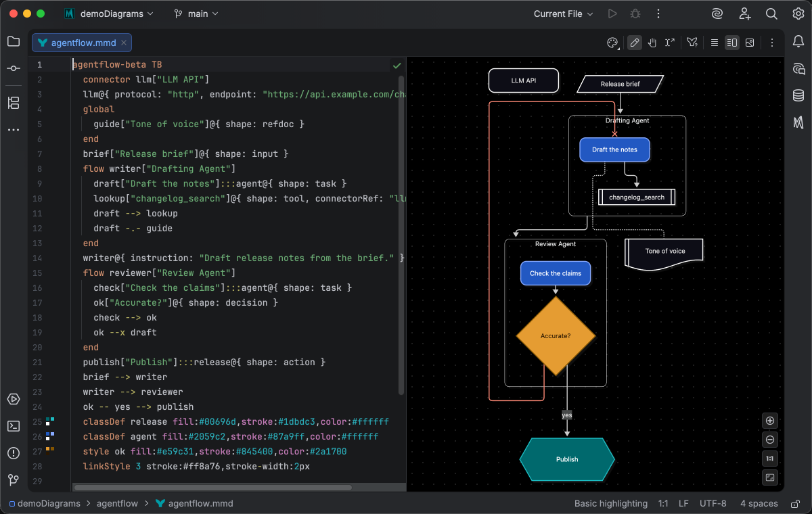Run the current file
812x514 pixels.
pyautogui.click(x=612, y=14)
